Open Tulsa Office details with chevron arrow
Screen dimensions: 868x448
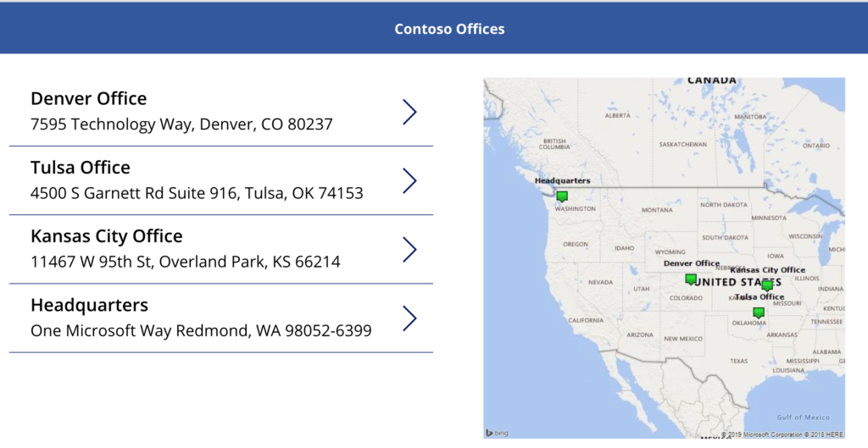410,180
